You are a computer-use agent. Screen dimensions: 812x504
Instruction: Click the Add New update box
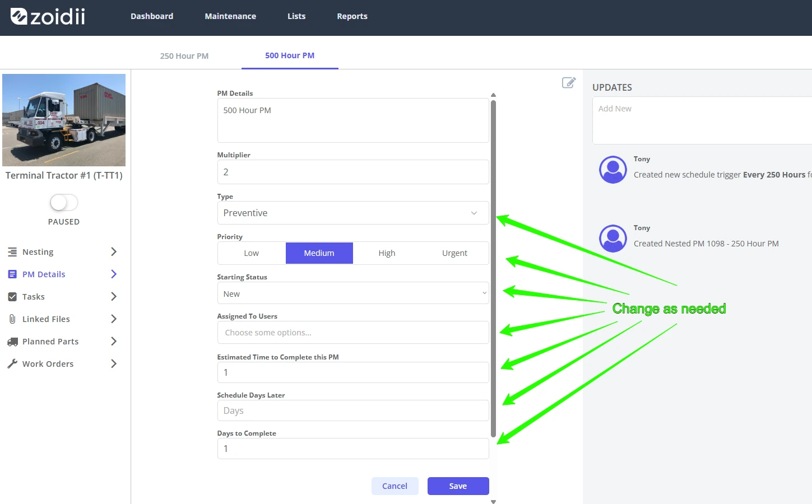pyautogui.click(x=702, y=120)
